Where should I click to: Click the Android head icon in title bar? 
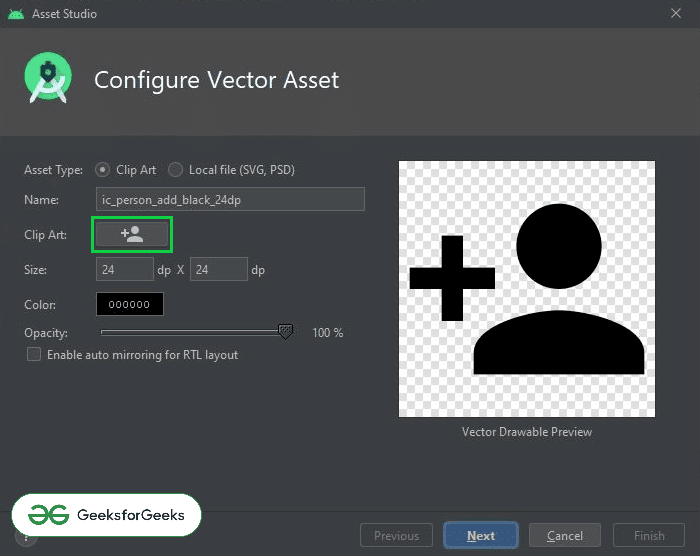(16, 14)
